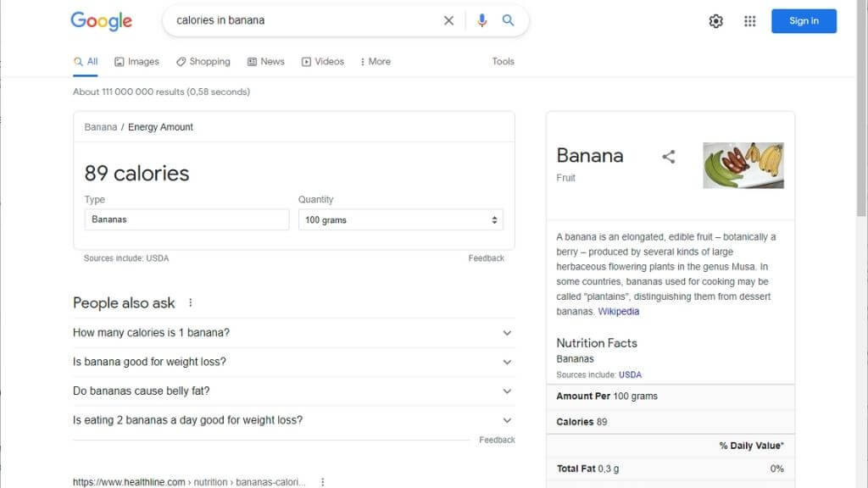The width and height of the screenshot is (868, 488).
Task: Switch to the Images tab
Action: 136,62
